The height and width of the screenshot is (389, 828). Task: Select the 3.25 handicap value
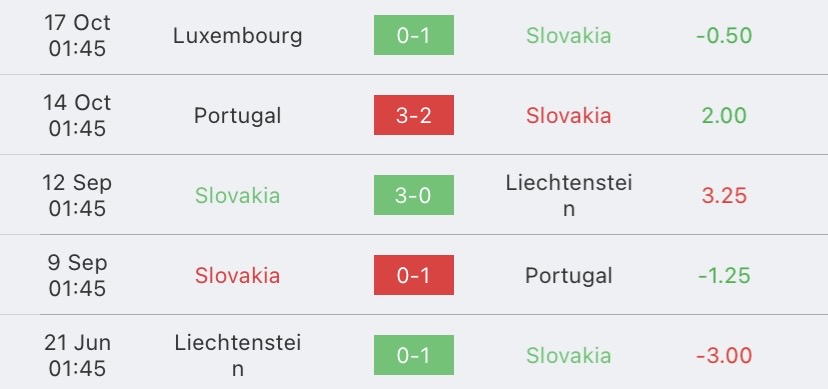click(724, 196)
